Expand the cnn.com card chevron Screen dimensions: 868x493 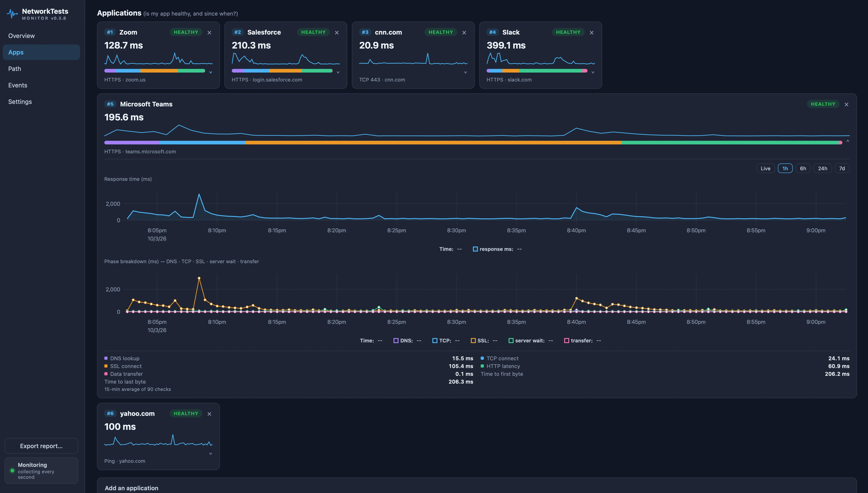coord(465,72)
